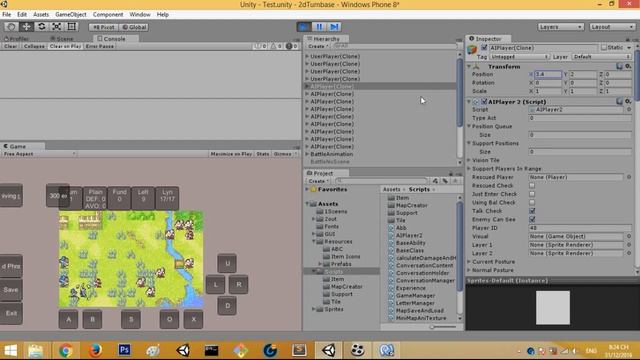640x360 pixels.
Task: Toggle Maximize on Play in Game view
Action: coord(231,154)
